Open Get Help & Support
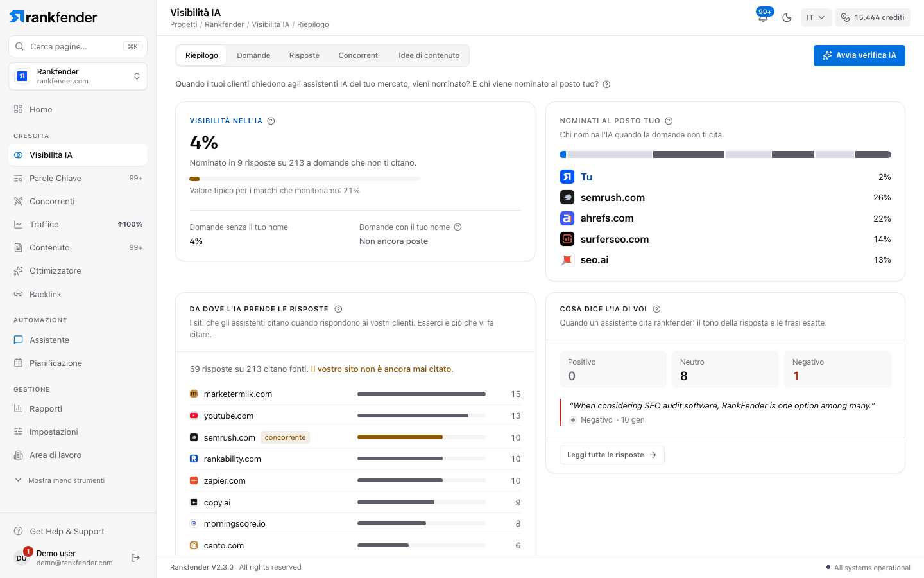The image size is (924, 578). [x=78, y=531]
